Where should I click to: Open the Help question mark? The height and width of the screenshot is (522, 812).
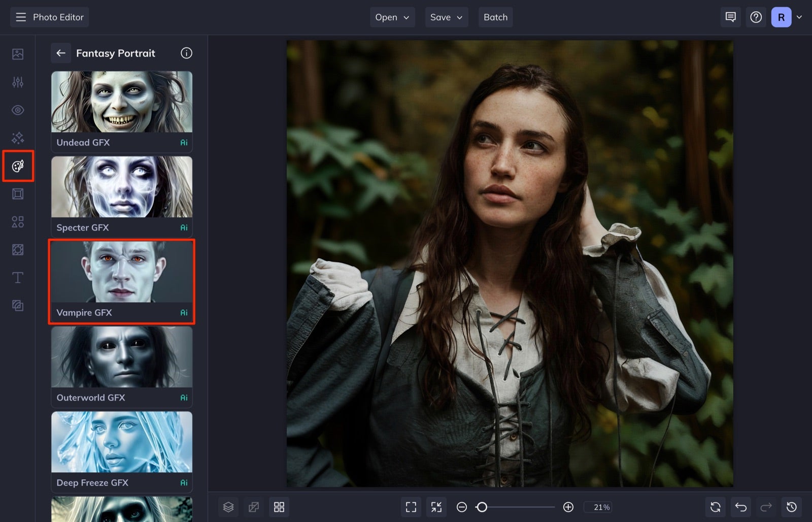click(x=756, y=17)
